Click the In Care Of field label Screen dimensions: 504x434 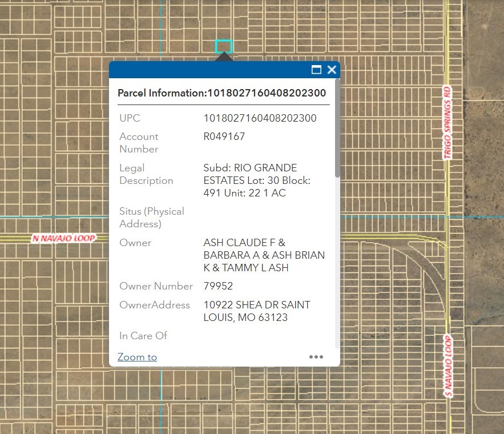click(143, 336)
